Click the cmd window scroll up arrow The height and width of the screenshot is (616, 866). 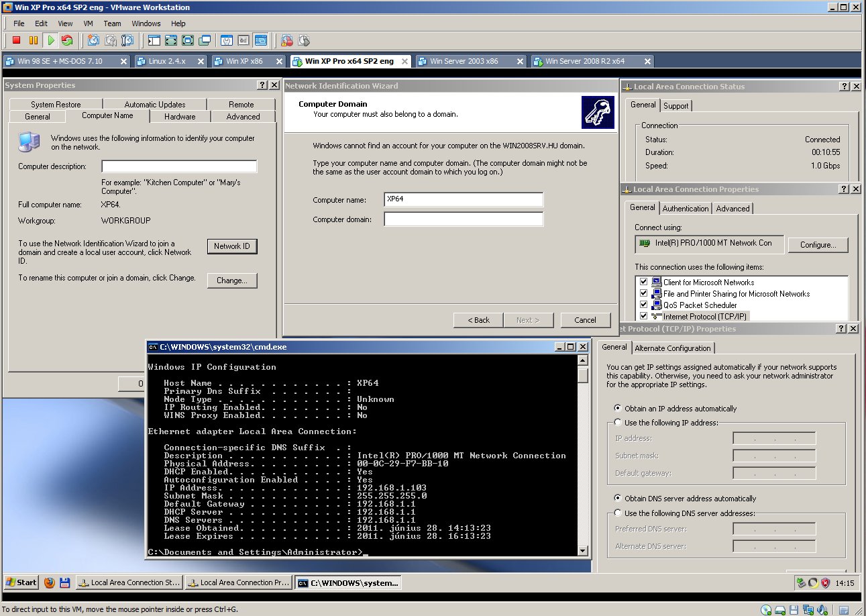pyautogui.click(x=583, y=360)
